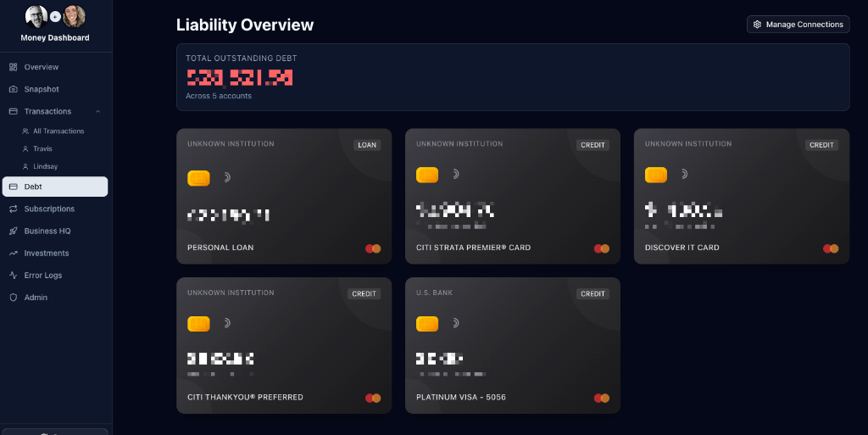The width and height of the screenshot is (868, 435).
Task: View the Error Logs page
Action: [43, 275]
